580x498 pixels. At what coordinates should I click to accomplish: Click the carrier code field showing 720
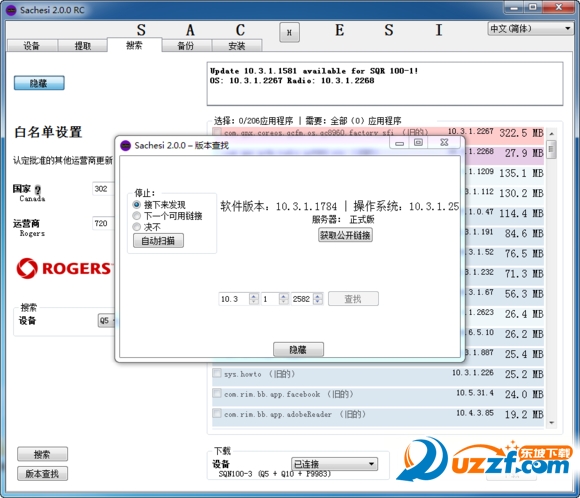103,223
